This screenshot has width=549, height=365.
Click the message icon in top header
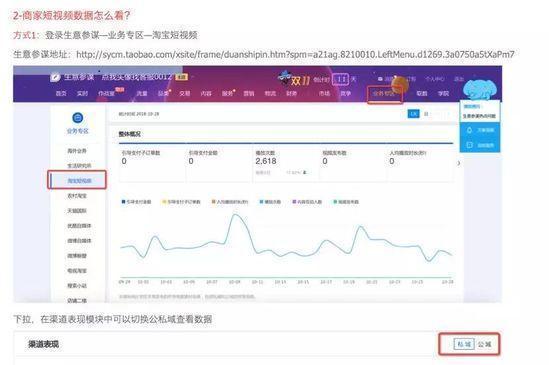click(x=381, y=79)
